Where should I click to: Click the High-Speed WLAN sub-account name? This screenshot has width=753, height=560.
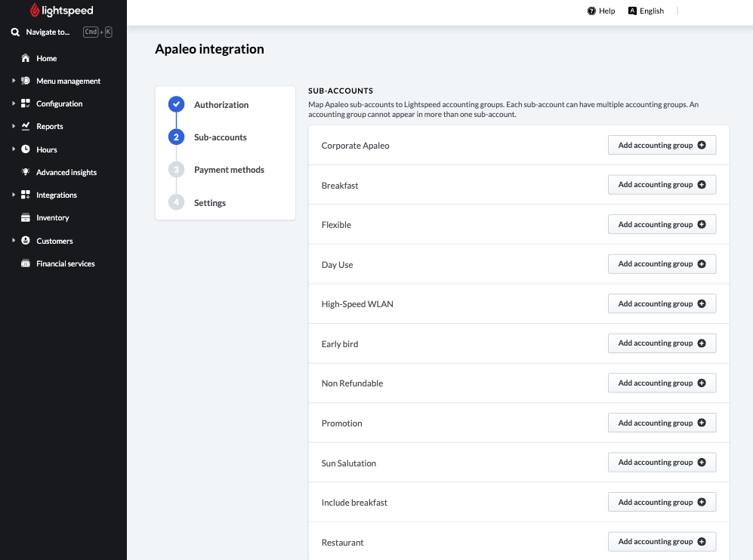(357, 304)
